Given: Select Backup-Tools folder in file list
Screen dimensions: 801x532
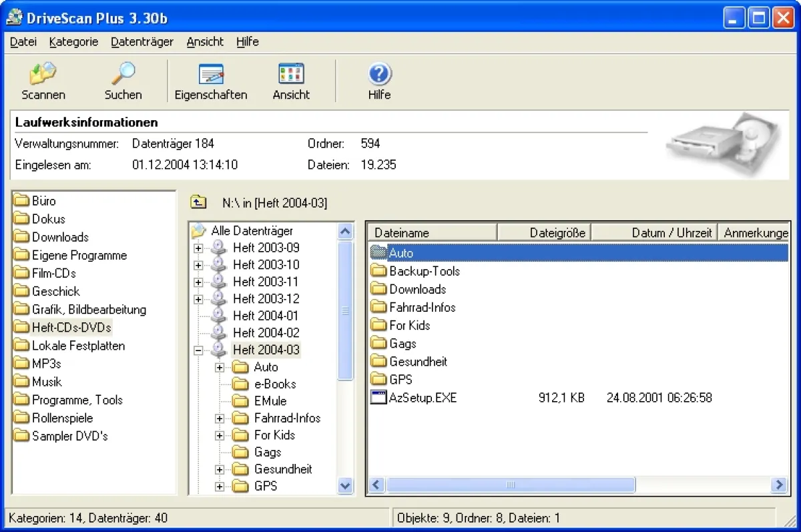Looking at the screenshot, I should click(424, 271).
